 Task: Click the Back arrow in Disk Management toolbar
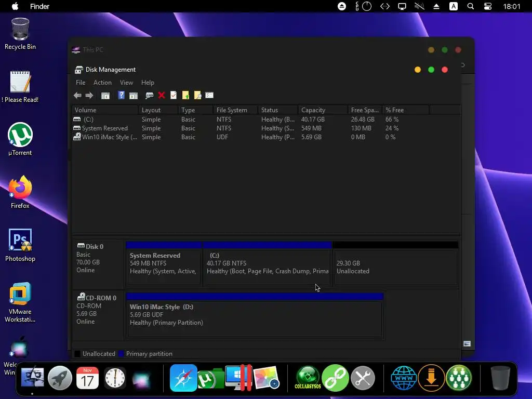point(77,96)
